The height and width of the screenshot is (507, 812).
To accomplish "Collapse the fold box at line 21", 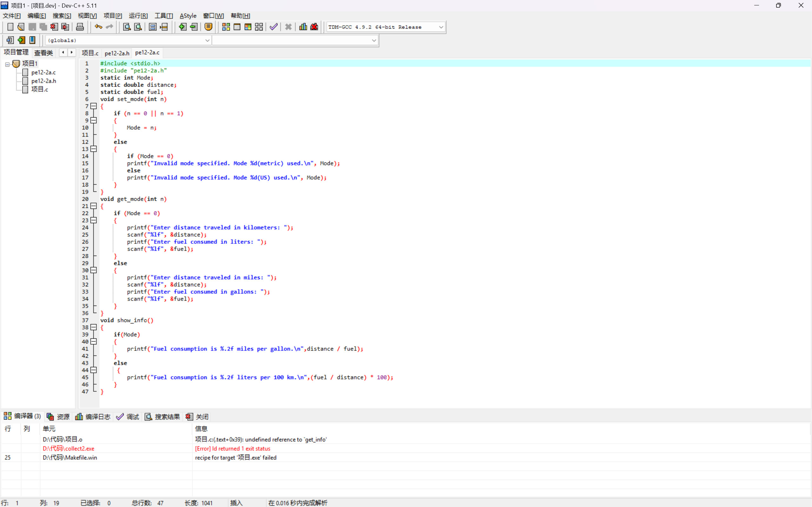I will coord(94,206).
